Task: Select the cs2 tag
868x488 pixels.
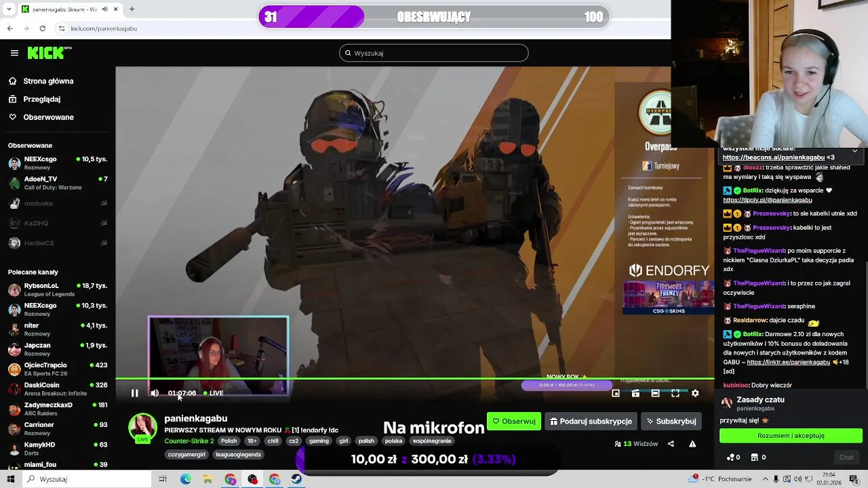Action: pyautogui.click(x=294, y=441)
